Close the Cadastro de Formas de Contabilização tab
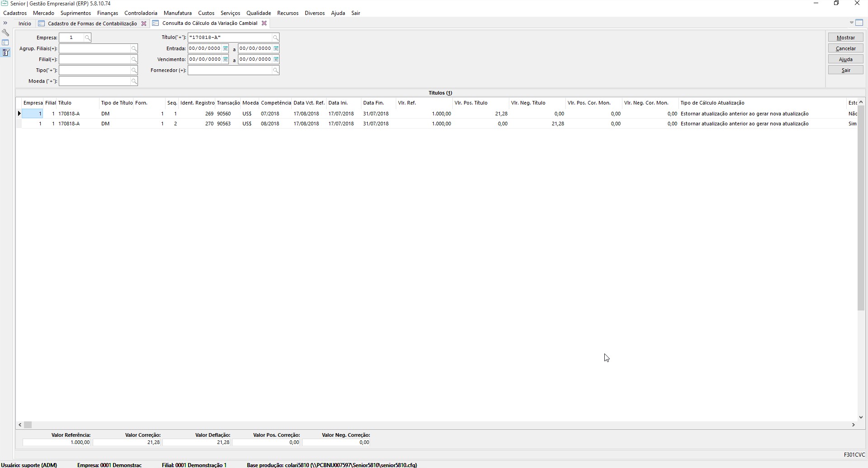 coord(144,24)
